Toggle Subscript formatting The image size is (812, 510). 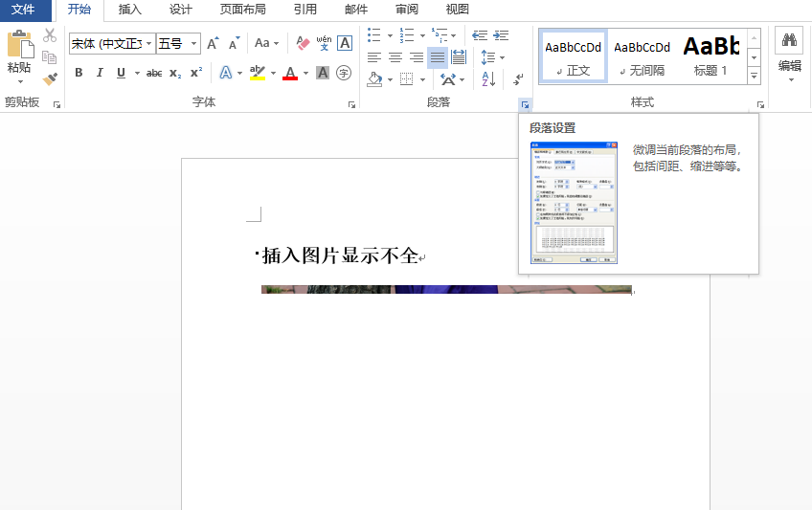[x=175, y=74]
